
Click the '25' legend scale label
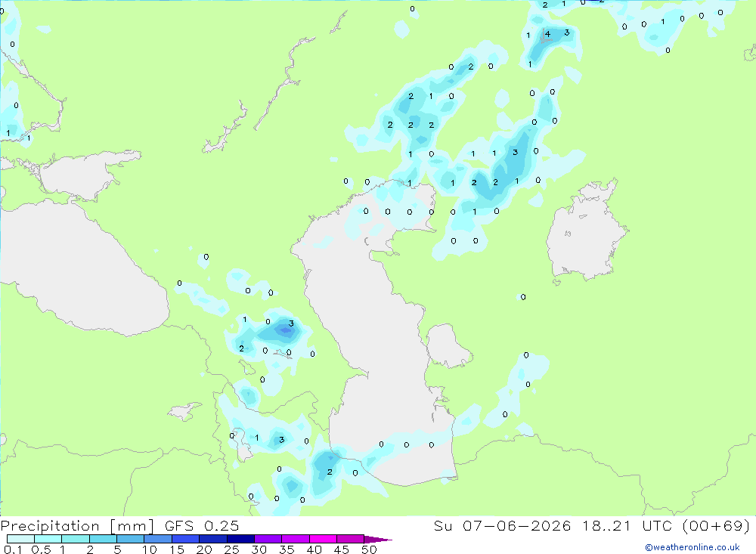[231, 549]
